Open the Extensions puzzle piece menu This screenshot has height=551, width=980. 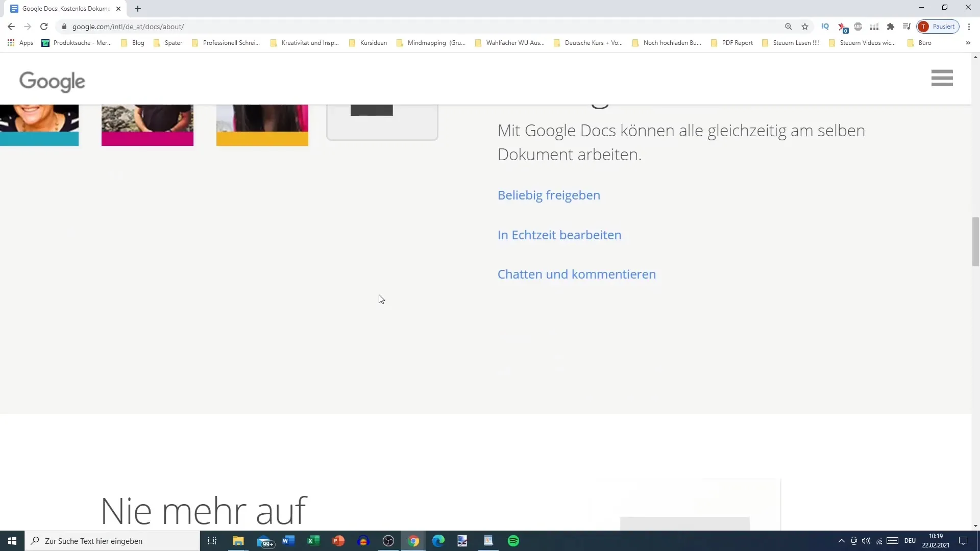pos(891,27)
